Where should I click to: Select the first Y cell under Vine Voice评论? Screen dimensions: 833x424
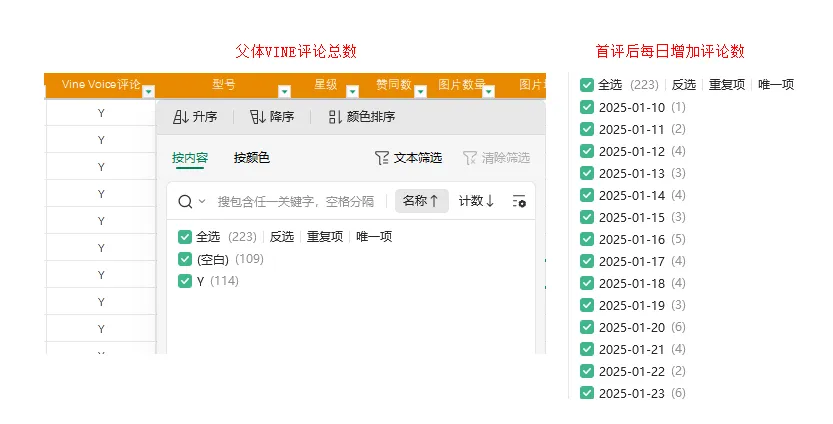point(101,113)
